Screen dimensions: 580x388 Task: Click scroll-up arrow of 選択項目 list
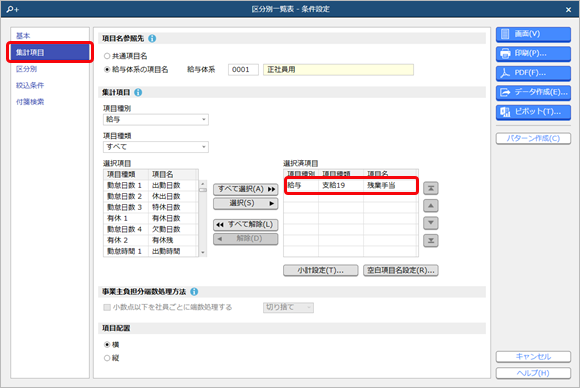pos(203,184)
